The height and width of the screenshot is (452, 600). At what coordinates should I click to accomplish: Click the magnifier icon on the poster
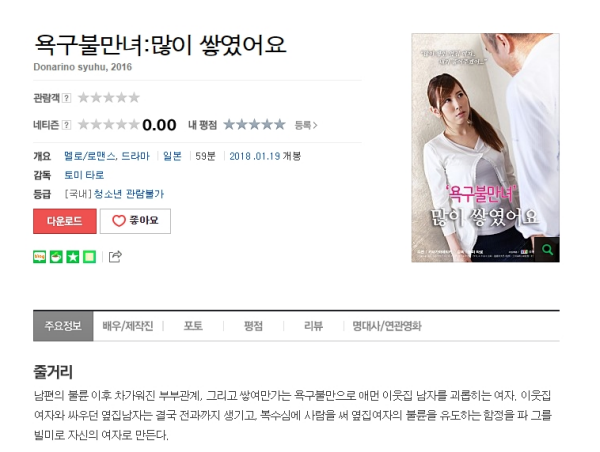547,250
